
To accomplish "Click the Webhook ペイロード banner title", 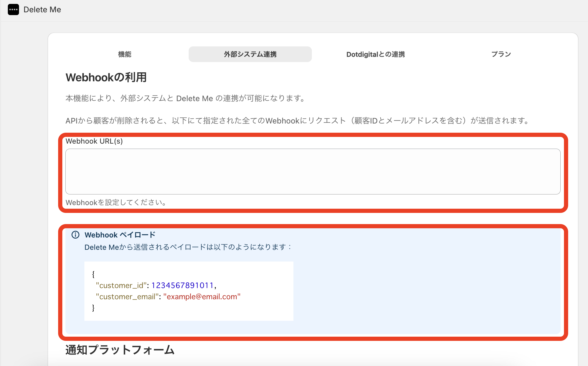I will [120, 235].
